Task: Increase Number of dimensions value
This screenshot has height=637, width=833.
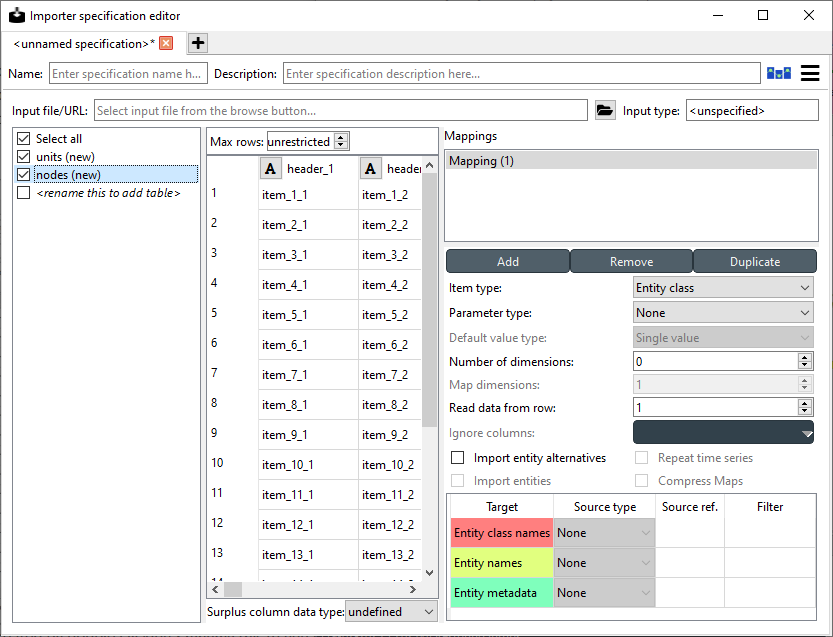Action: [x=804, y=358]
